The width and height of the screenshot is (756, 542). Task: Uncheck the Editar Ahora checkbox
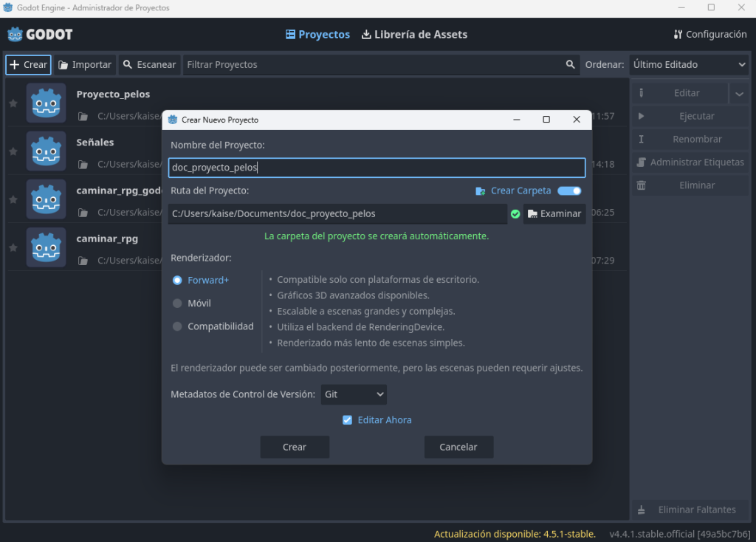pyautogui.click(x=348, y=420)
